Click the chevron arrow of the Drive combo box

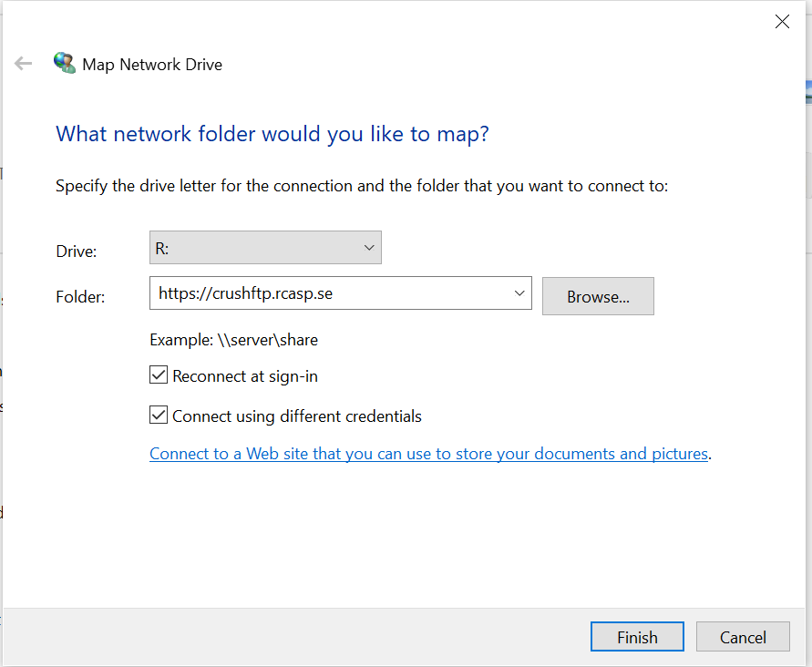click(369, 248)
